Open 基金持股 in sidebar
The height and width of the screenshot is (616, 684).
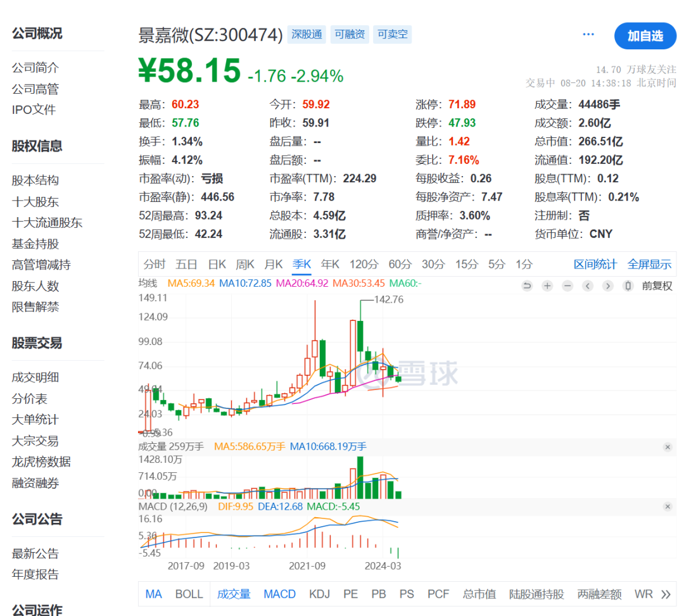35,244
